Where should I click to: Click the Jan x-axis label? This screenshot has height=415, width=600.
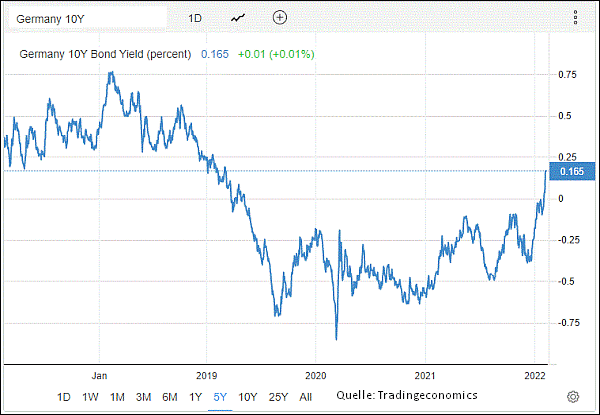point(99,376)
